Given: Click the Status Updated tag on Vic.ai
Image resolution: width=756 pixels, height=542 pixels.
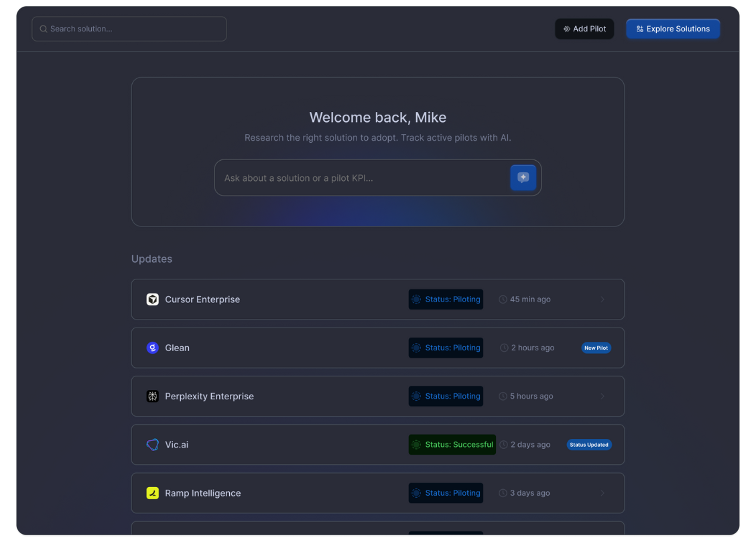Looking at the screenshot, I should click(588, 445).
